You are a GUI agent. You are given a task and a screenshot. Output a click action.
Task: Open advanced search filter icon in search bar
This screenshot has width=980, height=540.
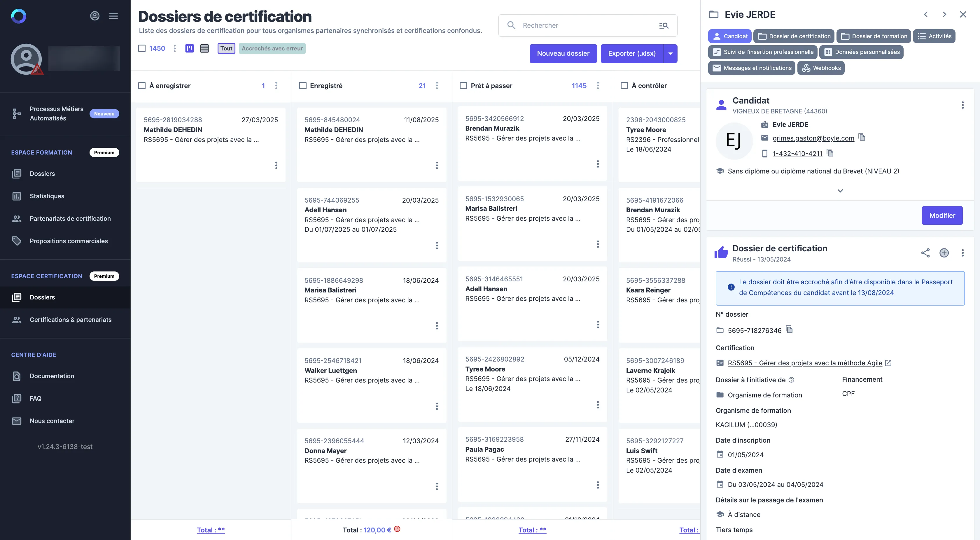(664, 25)
